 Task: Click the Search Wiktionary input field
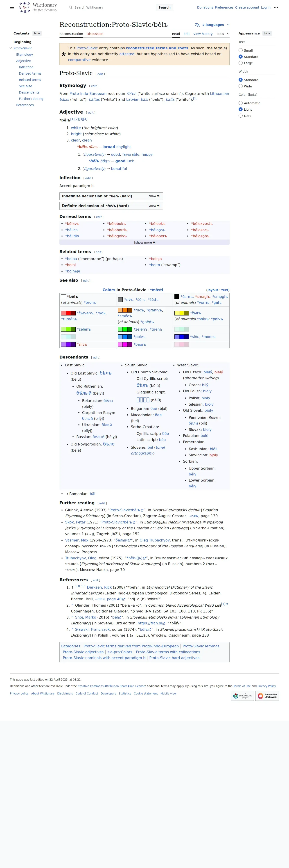pos(111,7)
